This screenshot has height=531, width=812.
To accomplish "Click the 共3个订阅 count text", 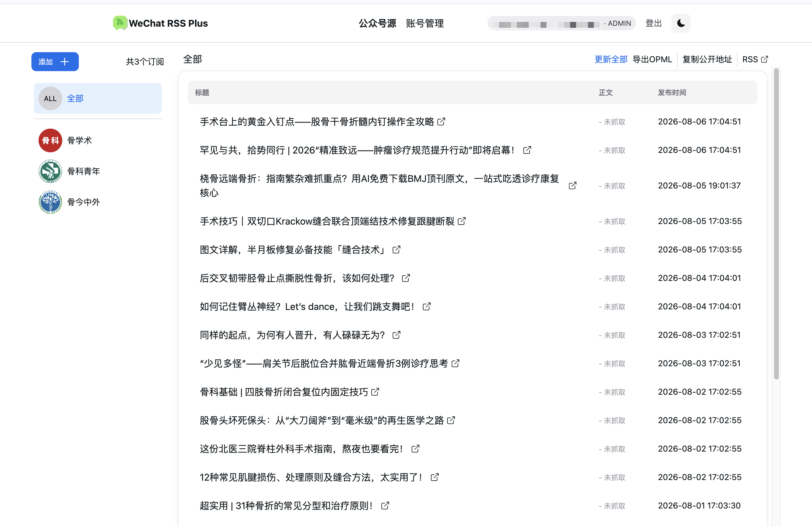I will coord(145,62).
